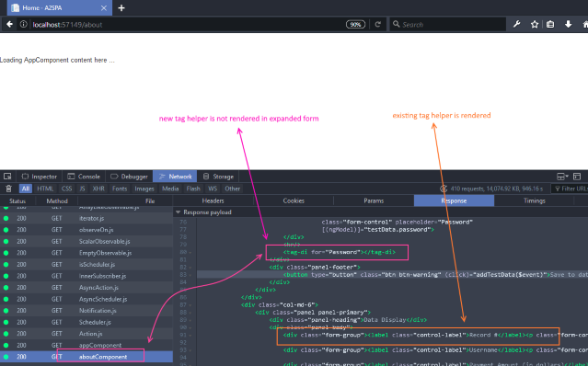Clear network requests with trash icon

tap(9, 189)
